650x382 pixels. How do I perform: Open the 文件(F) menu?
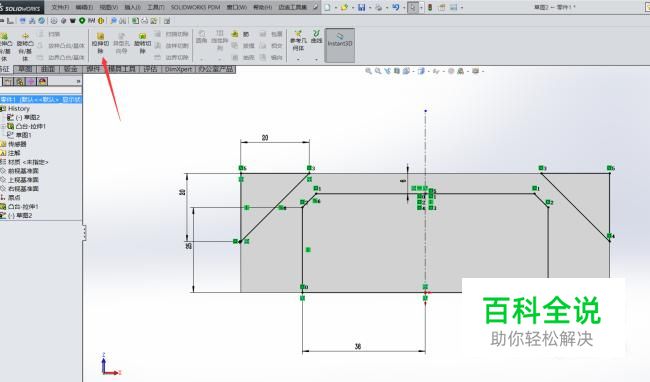tap(61, 7)
